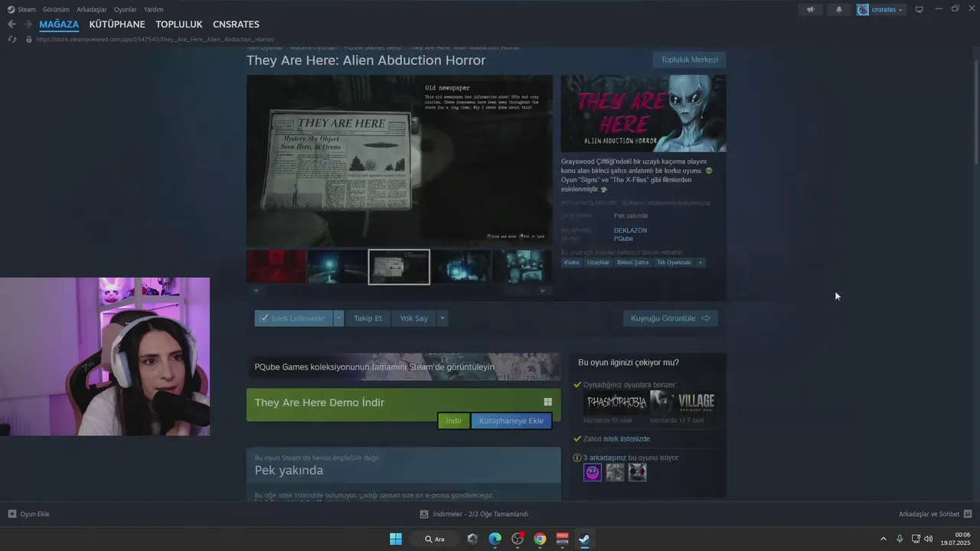Image resolution: width=980 pixels, height=551 pixels.
Task: Select the last screenshot thumbnail in strip
Action: (x=522, y=267)
